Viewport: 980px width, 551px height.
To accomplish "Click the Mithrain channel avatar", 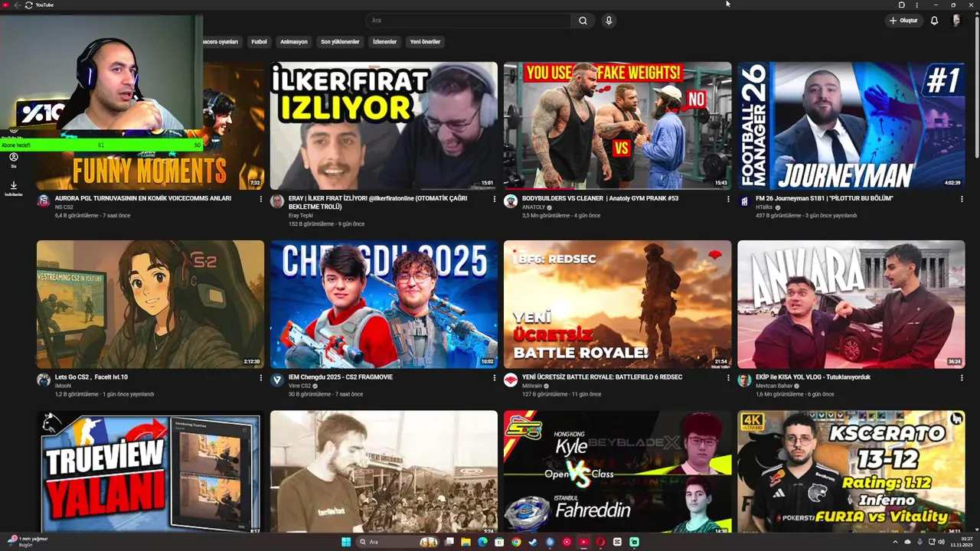I will point(511,380).
